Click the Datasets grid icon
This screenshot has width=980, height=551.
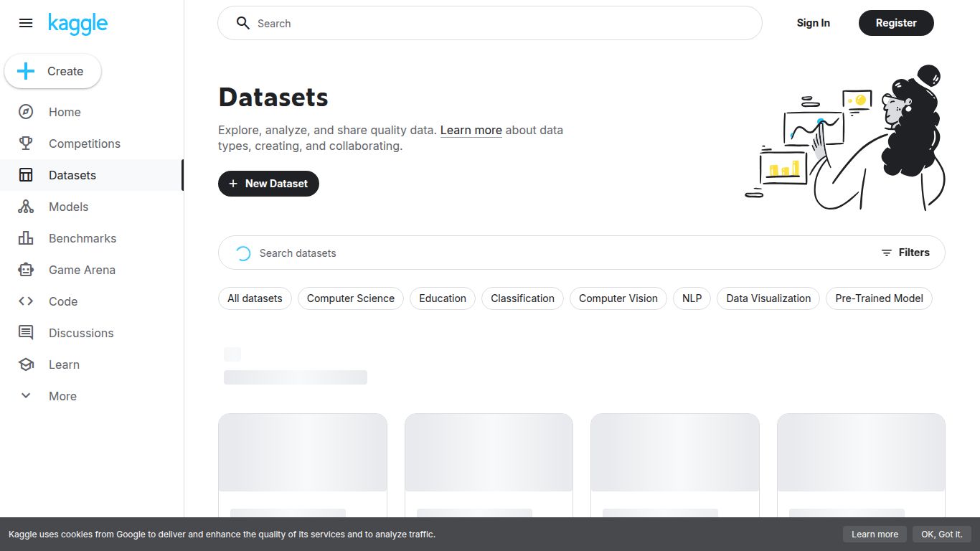[25, 175]
